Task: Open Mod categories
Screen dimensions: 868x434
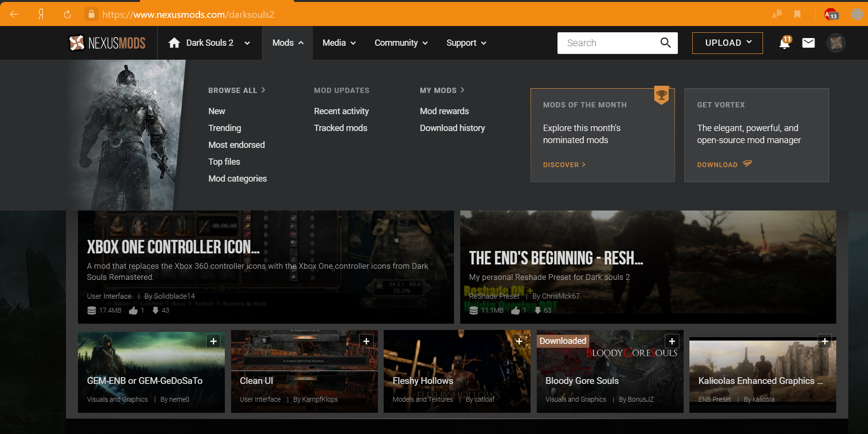Action: (237, 179)
